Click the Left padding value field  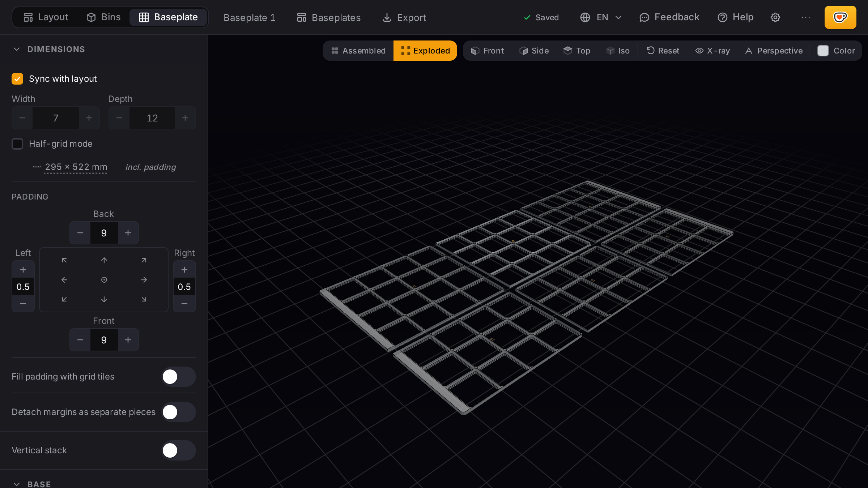[x=23, y=287]
